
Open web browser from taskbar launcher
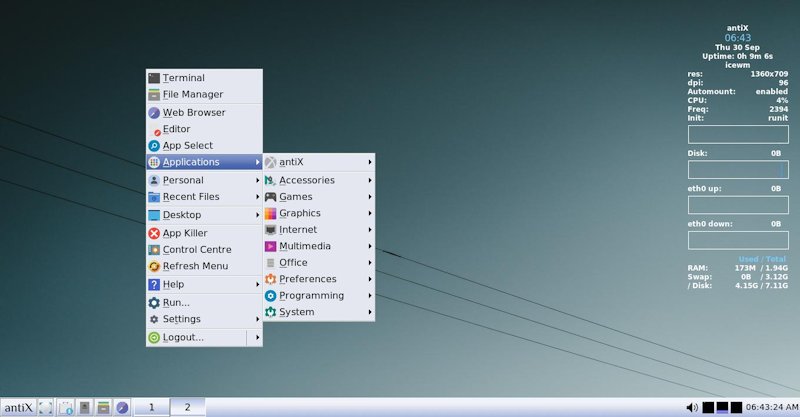pos(122,407)
